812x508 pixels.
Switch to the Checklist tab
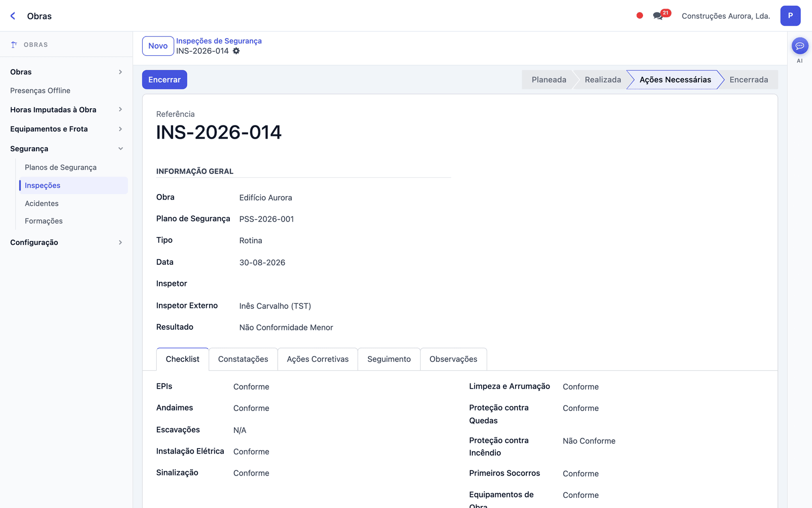pyautogui.click(x=183, y=359)
